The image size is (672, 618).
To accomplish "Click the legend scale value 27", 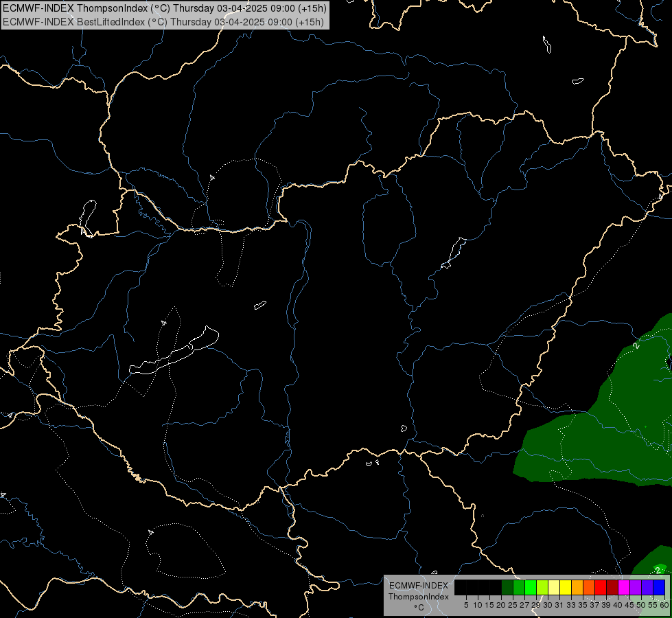I will pos(524,605).
